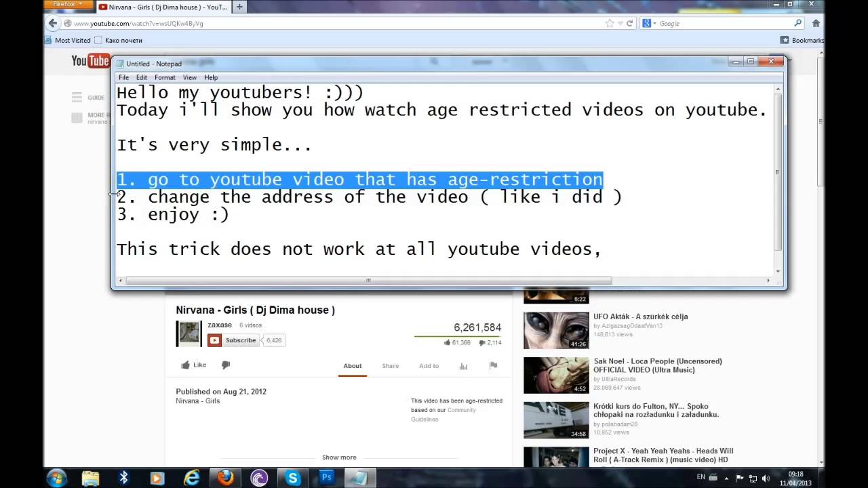Go back with the Firefox back arrow
Image resolution: width=868 pixels, height=488 pixels.
54,23
